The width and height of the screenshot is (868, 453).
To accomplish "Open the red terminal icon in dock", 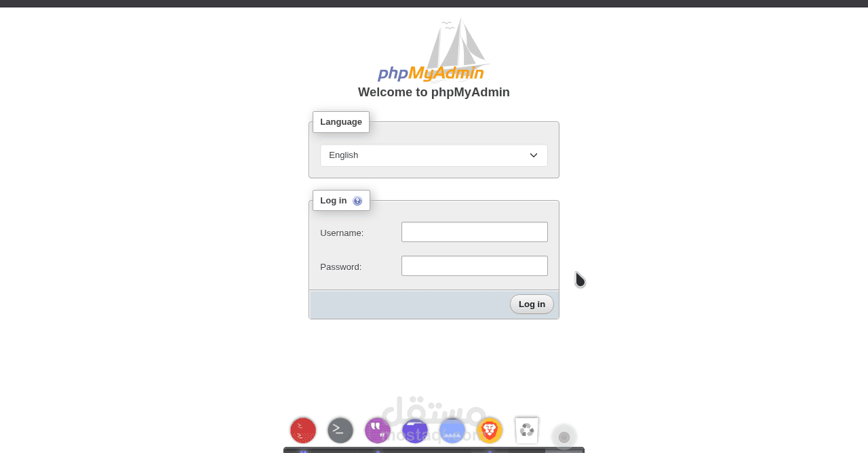I will pos(303,430).
